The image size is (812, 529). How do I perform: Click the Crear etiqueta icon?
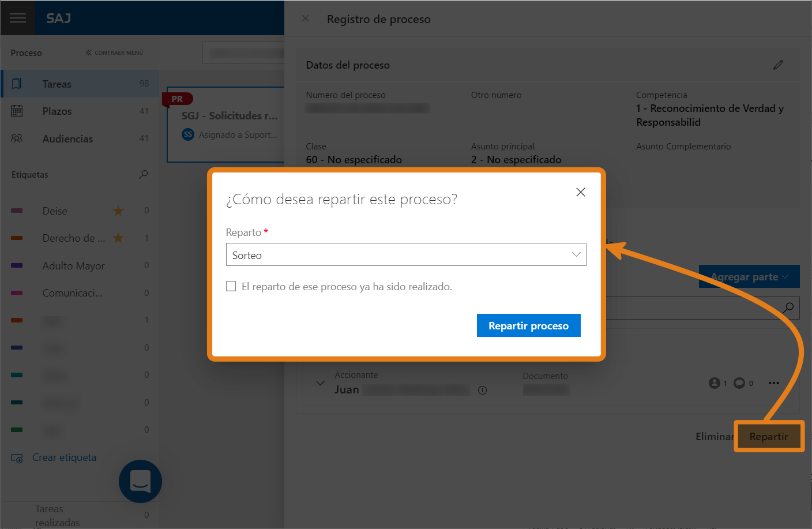(17, 458)
